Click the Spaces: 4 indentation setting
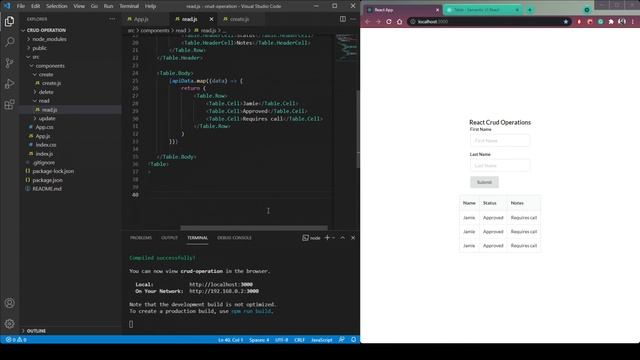Screen dimensions: 640x360 click(x=259, y=340)
